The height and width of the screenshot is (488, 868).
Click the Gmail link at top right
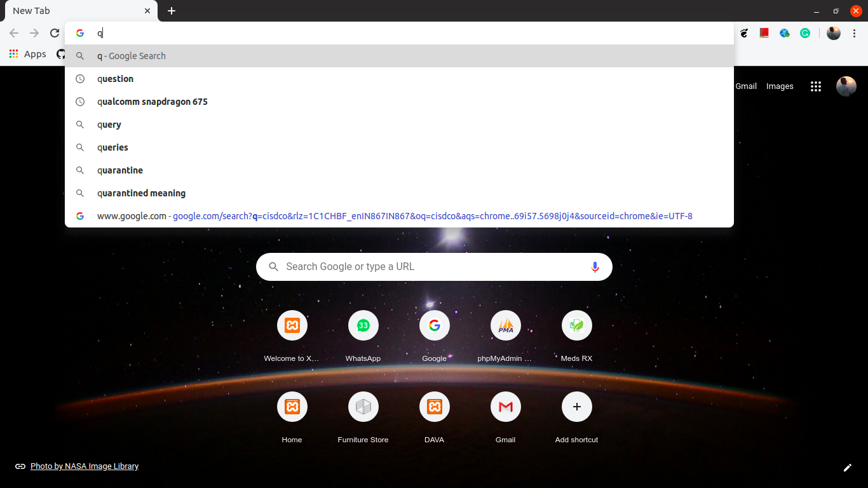pyautogui.click(x=746, y=86)
